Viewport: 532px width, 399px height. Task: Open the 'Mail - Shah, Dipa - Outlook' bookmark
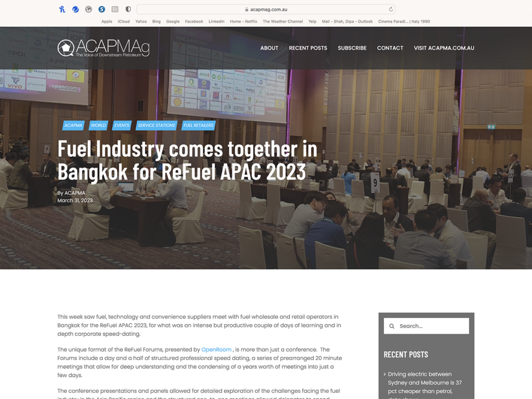pos(349,21)
